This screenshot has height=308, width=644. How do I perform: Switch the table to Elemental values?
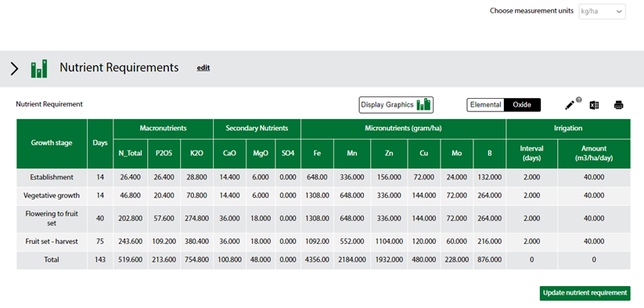[485, 105]
